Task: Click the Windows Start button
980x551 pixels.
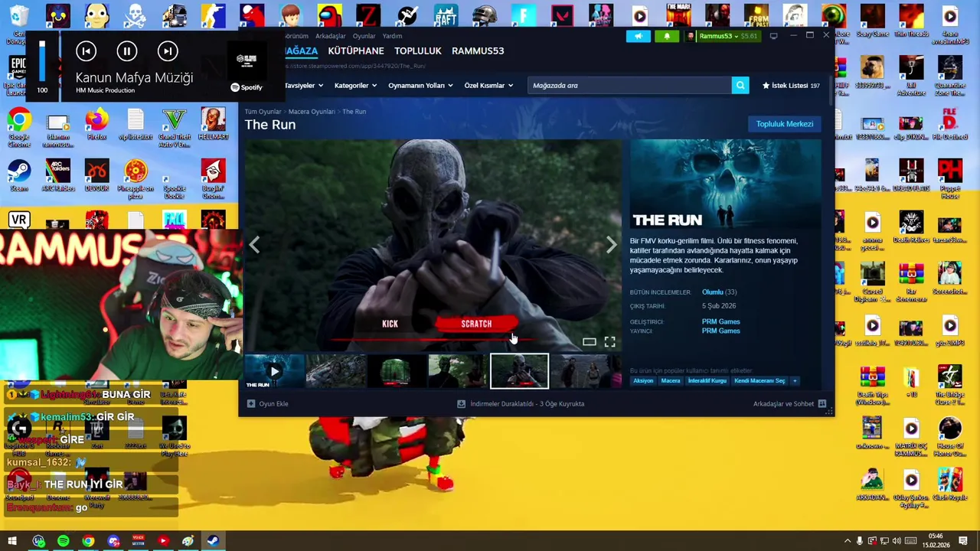Action: pos(12,541)
